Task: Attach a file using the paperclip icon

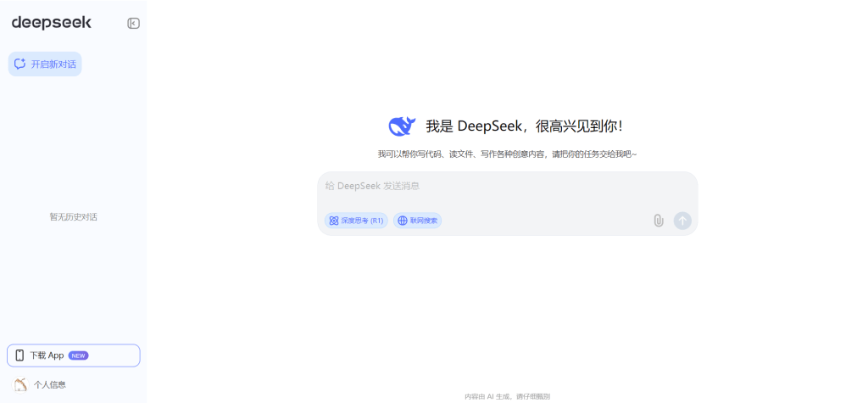Action: click(x=658, y=221)
